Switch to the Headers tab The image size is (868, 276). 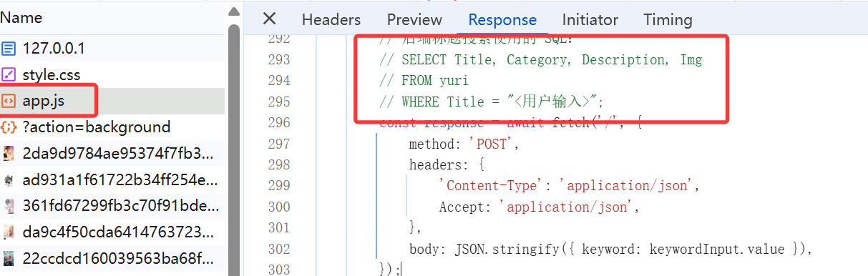coord(331,19)
